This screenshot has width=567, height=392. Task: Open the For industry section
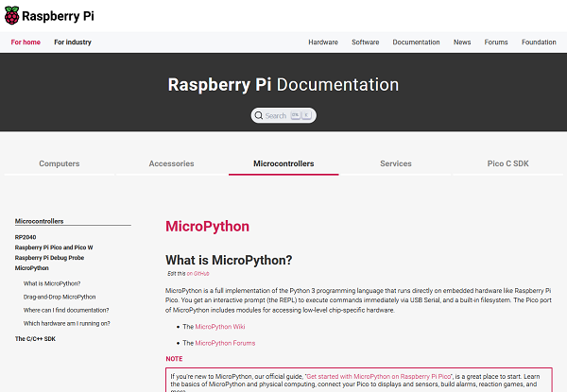(x=73, y=43)
